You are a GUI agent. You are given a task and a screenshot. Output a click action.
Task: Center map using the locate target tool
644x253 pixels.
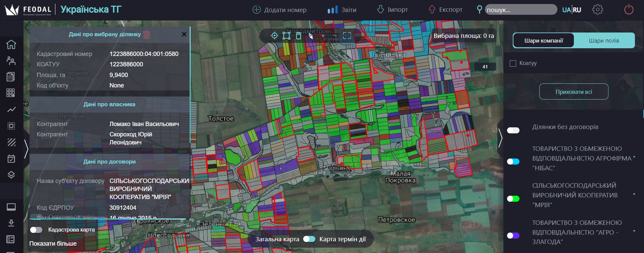coord(275,36)
